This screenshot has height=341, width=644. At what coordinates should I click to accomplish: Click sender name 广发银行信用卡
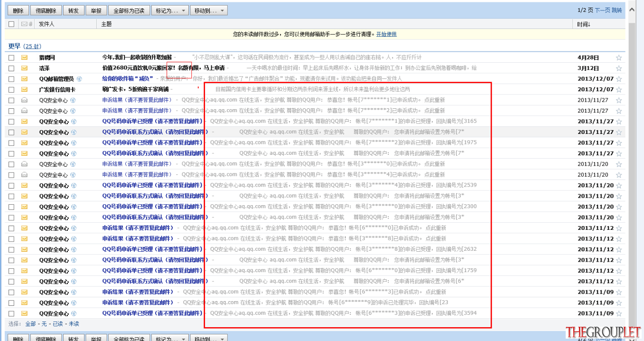click(57, 90)
